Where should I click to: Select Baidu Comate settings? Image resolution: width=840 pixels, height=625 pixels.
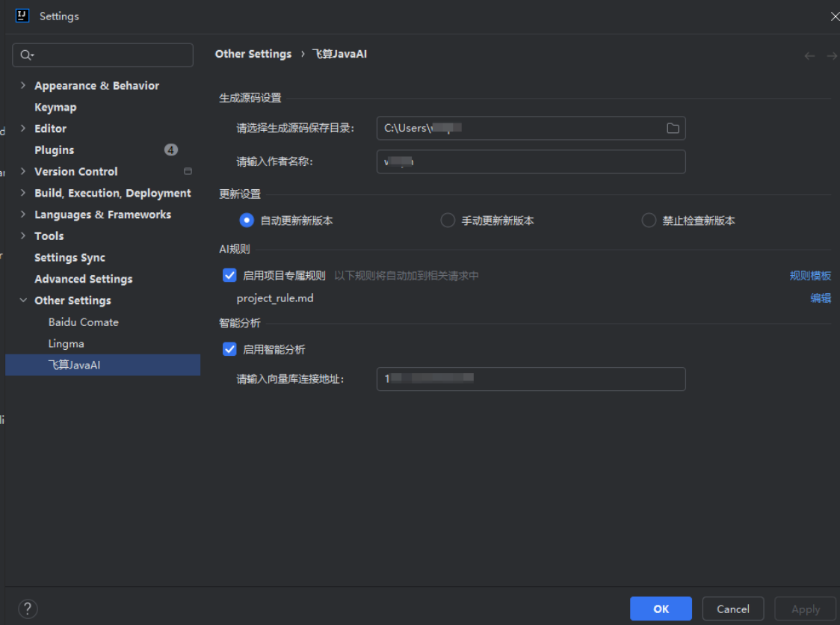(83, 322)
